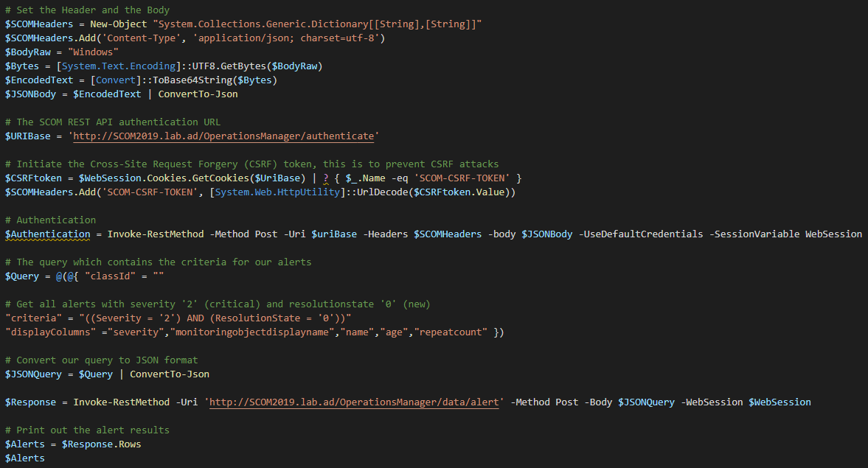Click the Cross-Site Request Forgery comment
The height and width of the screenshot is (468, 868).
coord(252,164)
